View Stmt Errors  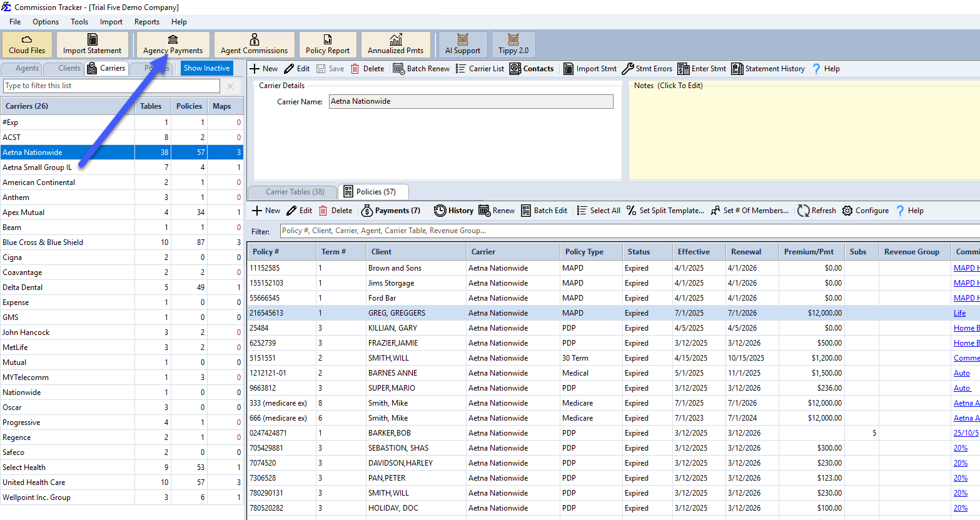[647, 69]
